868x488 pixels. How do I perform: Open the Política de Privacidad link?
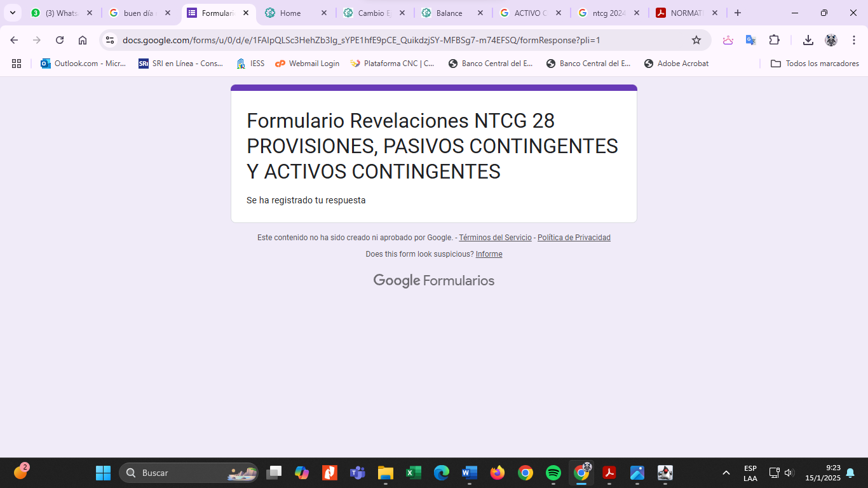coord(574,238)
